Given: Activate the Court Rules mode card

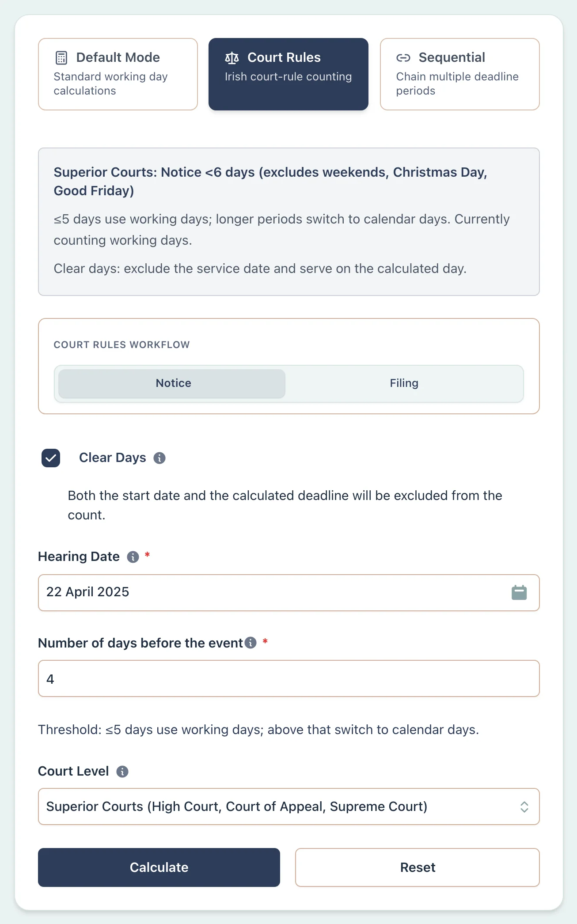Looking at the screenshot, I should point(288,73).
